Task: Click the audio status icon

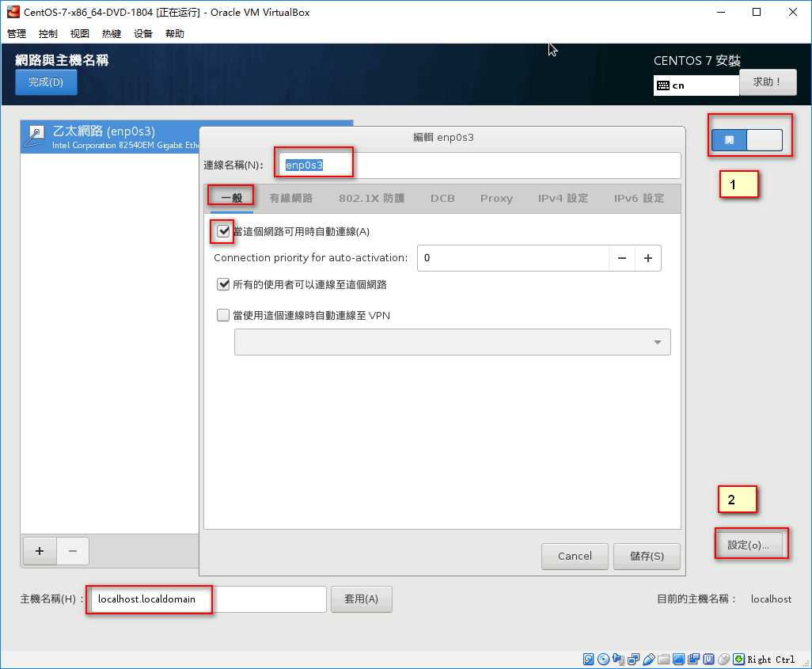Action: pyautogui.click(x=618, y=659)
